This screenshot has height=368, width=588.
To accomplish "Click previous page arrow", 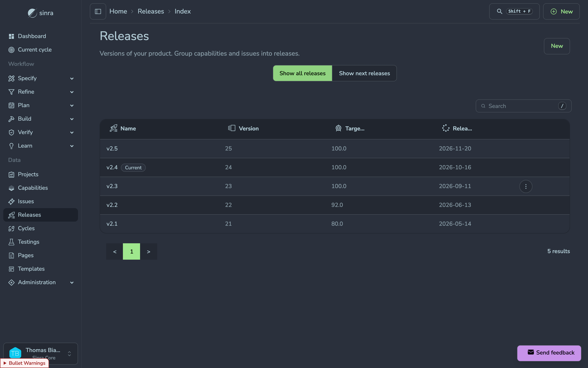I will (115, 251).
